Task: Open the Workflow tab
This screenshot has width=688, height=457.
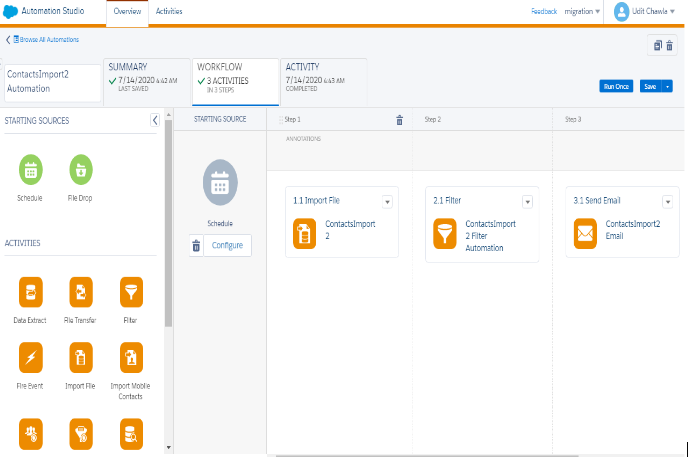Action: point(234,80)
